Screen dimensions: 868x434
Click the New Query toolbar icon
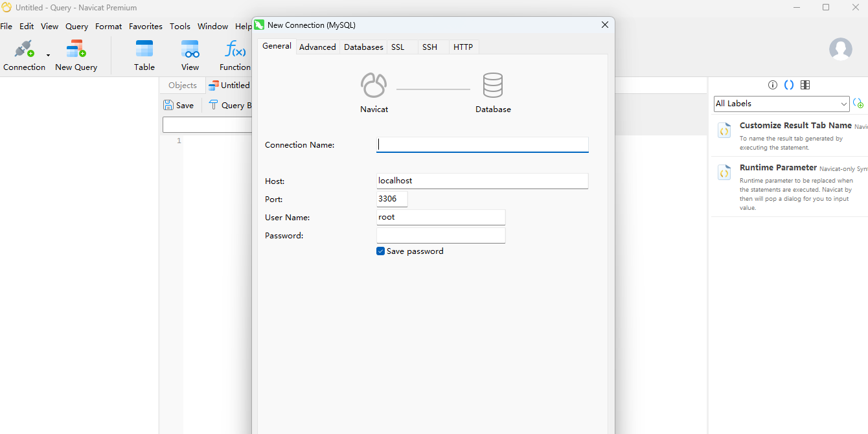coord(76,49)
